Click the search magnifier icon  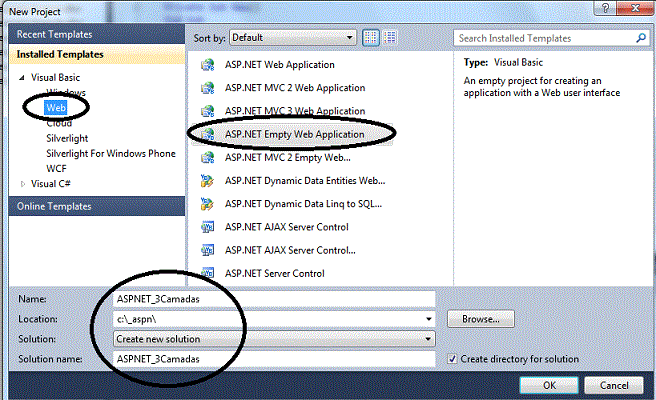[641, 38]
